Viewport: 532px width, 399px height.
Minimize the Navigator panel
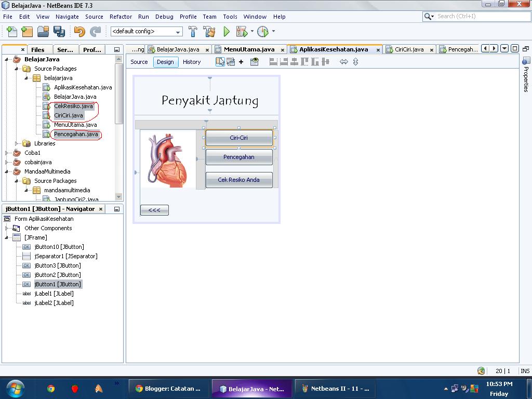(x=117, y=209)
